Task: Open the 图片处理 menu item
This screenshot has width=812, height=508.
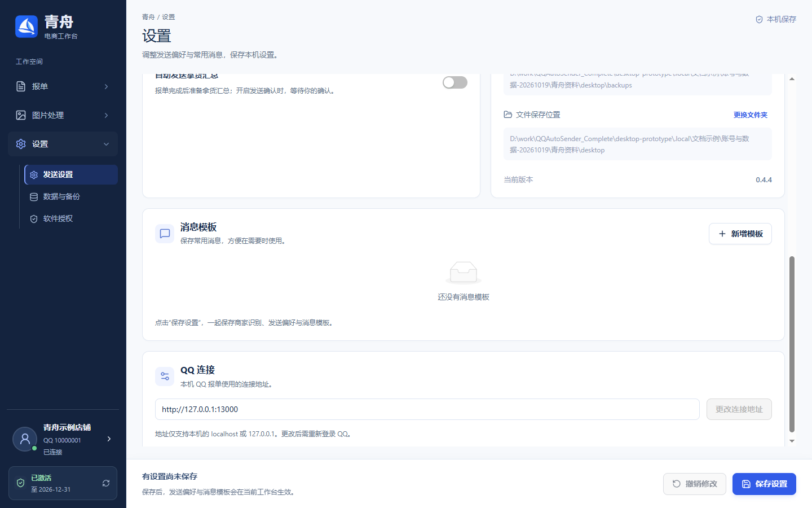Action: click(x=63, y=115)
